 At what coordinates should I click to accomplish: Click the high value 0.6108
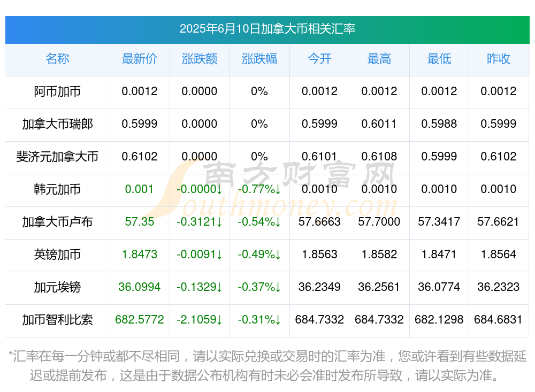pyautogui.click(x=379, y=157)
